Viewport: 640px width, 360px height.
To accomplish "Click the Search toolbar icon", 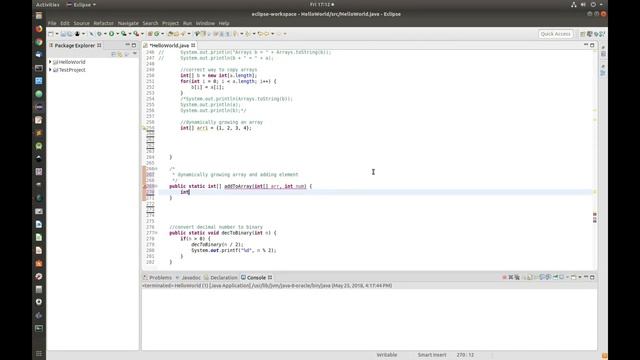I will click(184, 34).
